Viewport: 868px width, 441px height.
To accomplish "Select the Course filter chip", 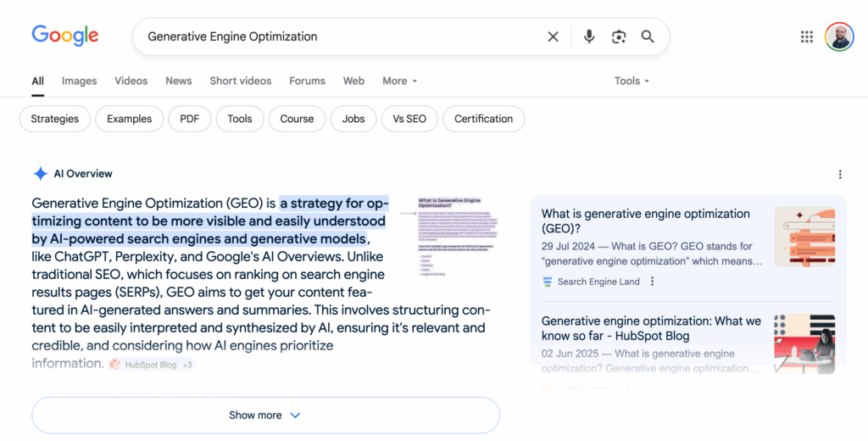I will [297, 119].
